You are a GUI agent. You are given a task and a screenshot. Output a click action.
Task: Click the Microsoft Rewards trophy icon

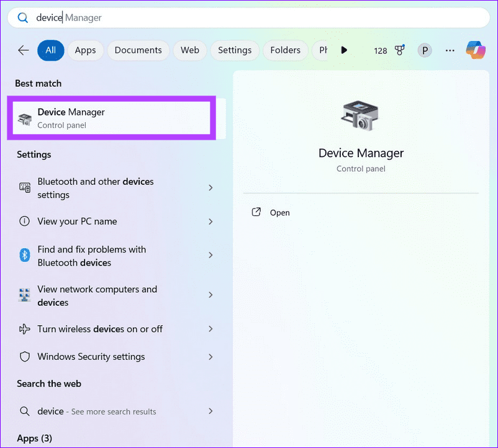[x=399, y=50]
